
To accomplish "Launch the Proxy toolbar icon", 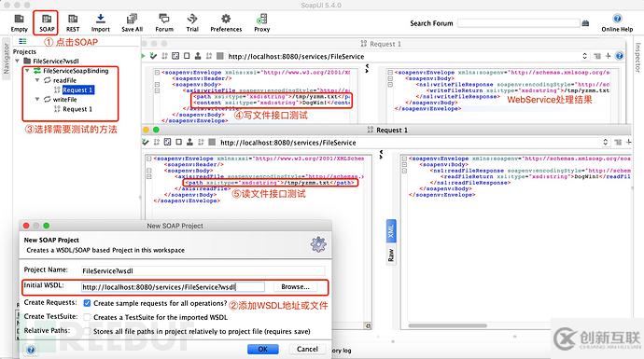I will pos(261,23).
